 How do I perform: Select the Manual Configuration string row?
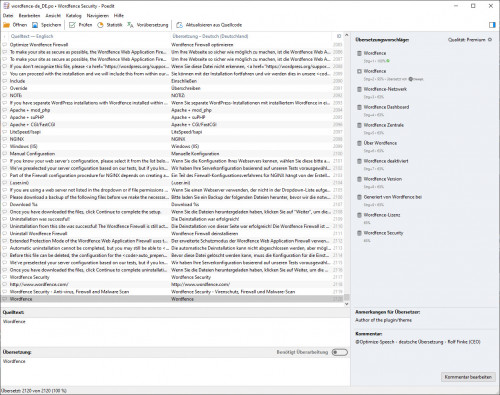click(x=172, y=154)
